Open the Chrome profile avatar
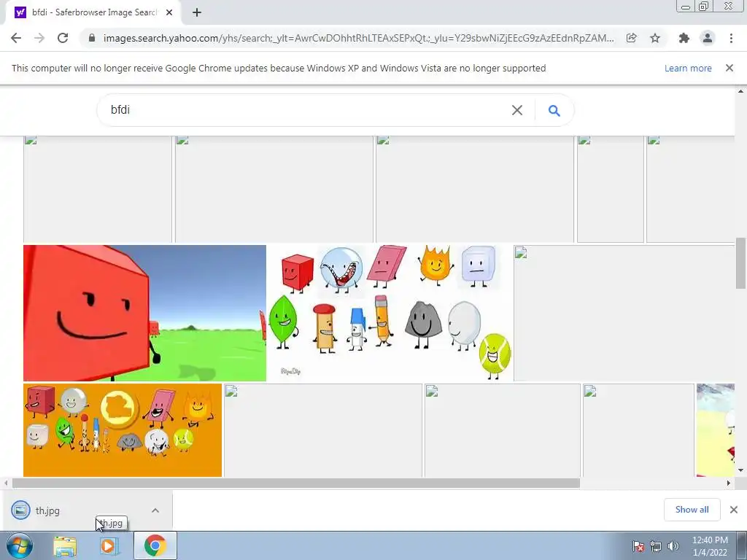Screen dimensions: 747x560 click(708, 38)
